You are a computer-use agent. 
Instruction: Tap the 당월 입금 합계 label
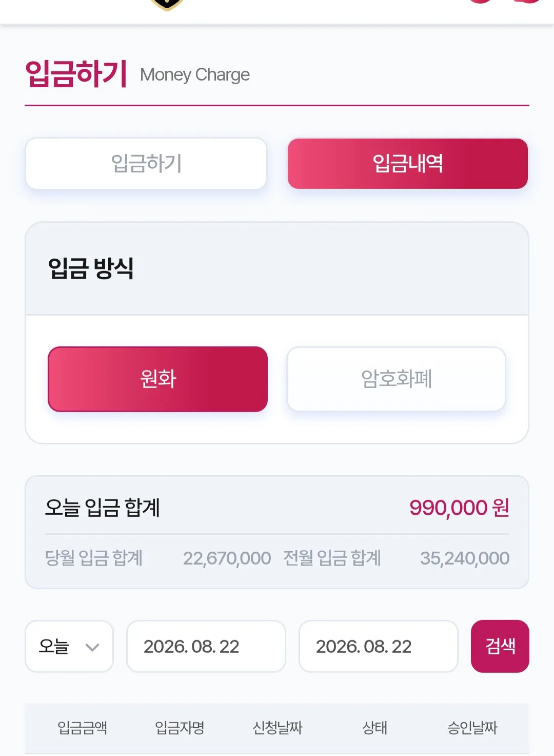(x=94, y=558)
